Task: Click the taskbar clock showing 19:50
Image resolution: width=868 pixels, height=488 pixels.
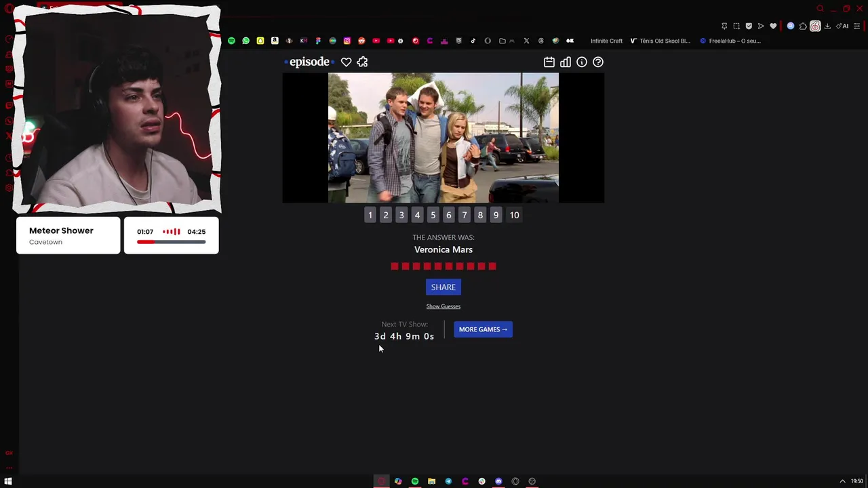Action: tap(857, 481)
